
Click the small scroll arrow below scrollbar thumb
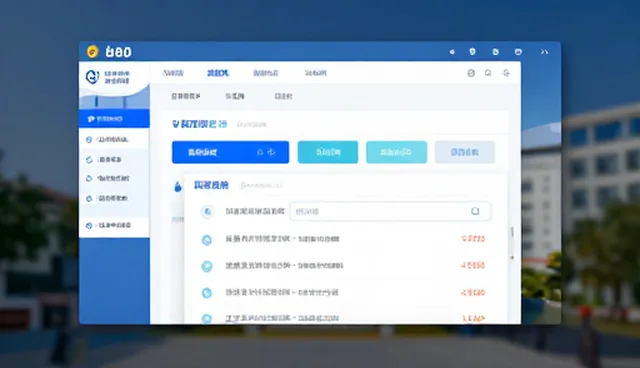(x=512, y=257)
